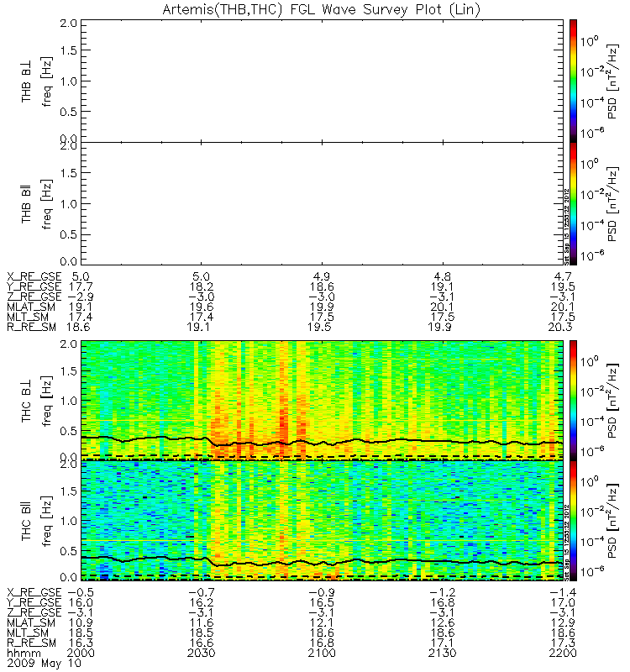Click the X_RE_GSE value -0.5
The width and height of the screenshot is (630, 672).
[81, 592]
